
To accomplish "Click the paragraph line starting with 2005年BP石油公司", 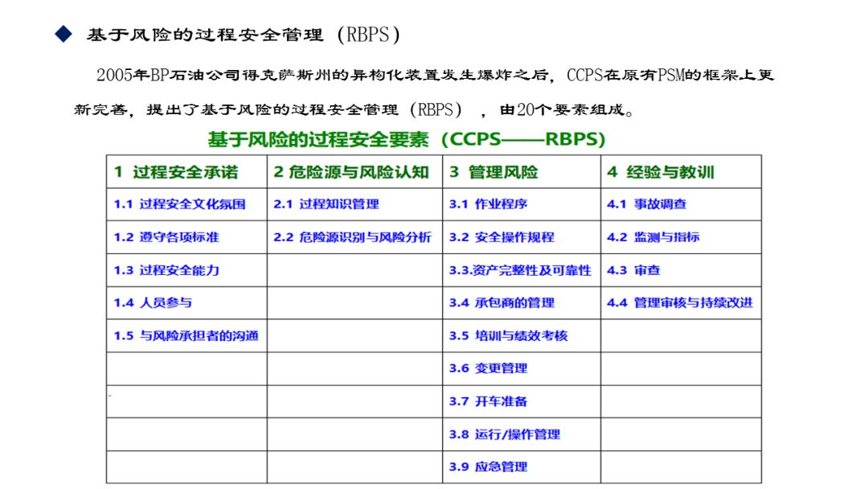I will point(435,75).
